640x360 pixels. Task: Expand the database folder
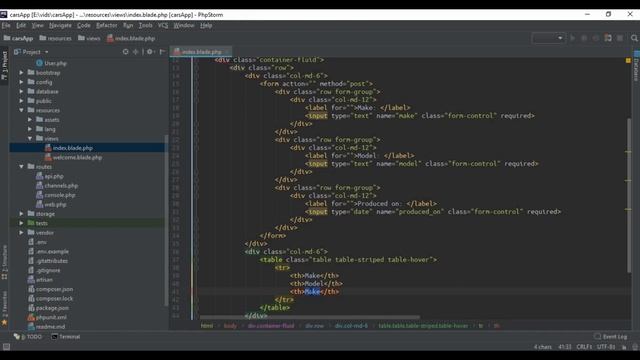click(22, 91)
